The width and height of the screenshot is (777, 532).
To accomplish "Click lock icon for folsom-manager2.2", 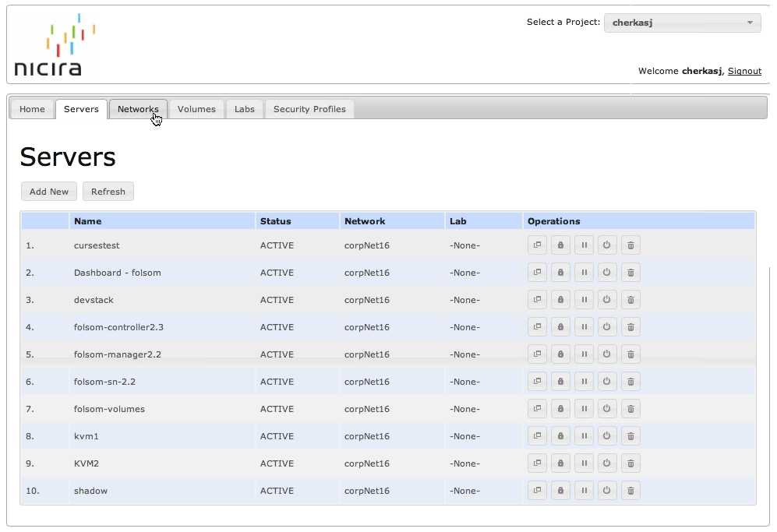I will coord(560,354).
